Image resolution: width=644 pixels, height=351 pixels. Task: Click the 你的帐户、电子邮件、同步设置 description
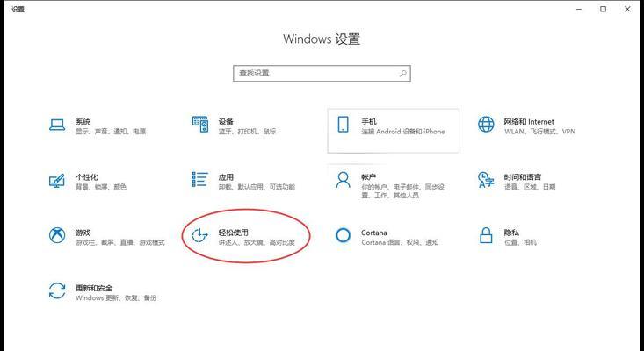click(x=403, y=191)
